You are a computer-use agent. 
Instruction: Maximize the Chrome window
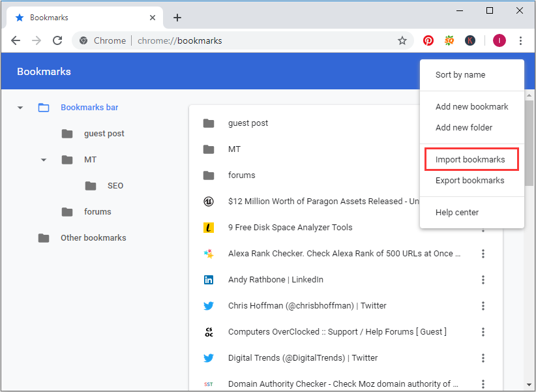[490, 10]
